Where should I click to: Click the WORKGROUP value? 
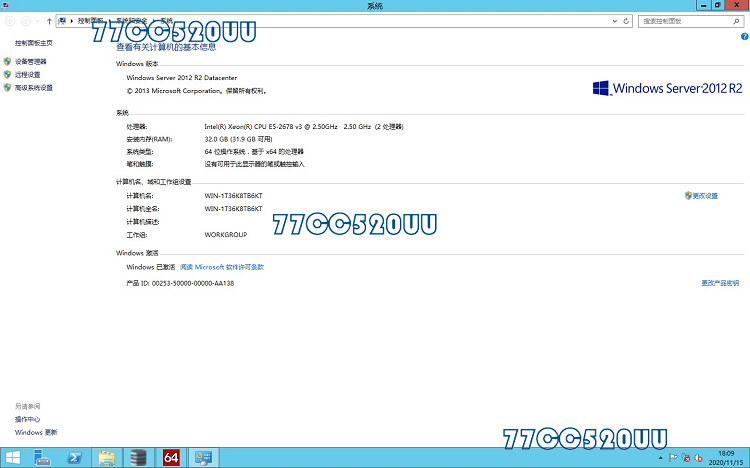click(x=226, y=235)
